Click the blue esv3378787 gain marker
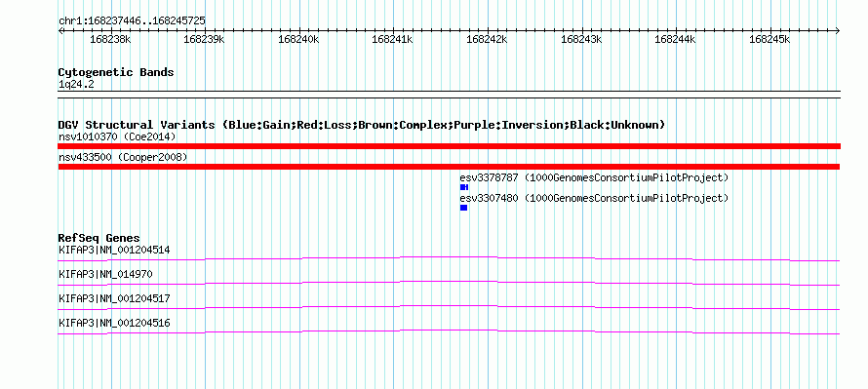The image size is (868, 389). coord(464,187)
